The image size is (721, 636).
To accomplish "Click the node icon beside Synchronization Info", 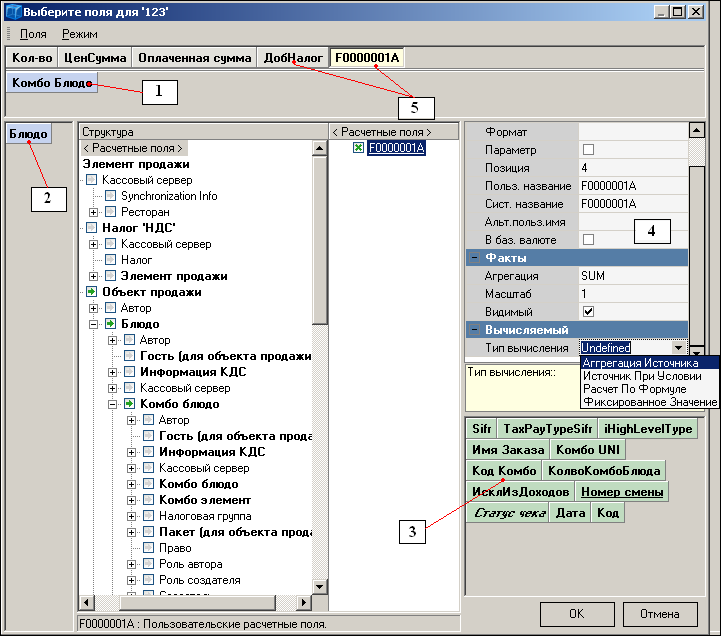I will pyautogui.click(x=111, y=196).
